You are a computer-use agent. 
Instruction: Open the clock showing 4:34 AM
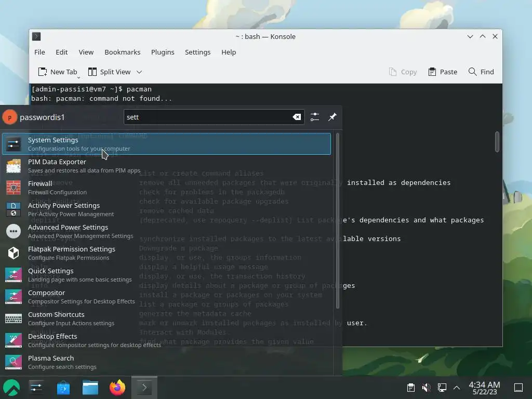click(484, 388)
